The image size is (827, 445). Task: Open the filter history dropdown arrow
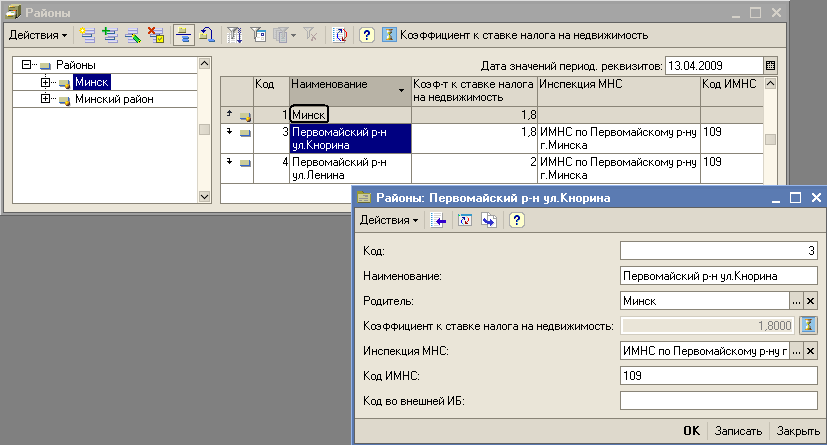click(x=293, y=35)
